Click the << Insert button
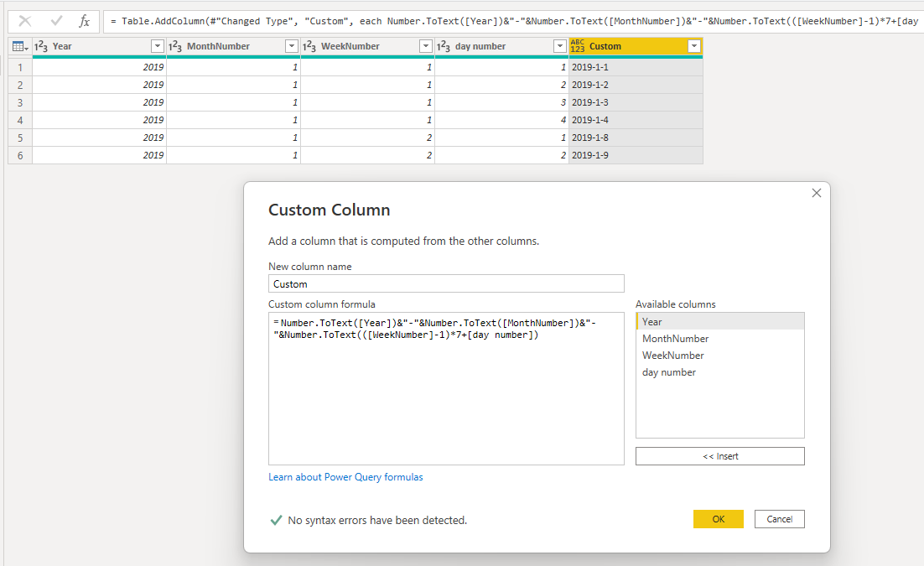The image size is (924, 566). point(719,456)
